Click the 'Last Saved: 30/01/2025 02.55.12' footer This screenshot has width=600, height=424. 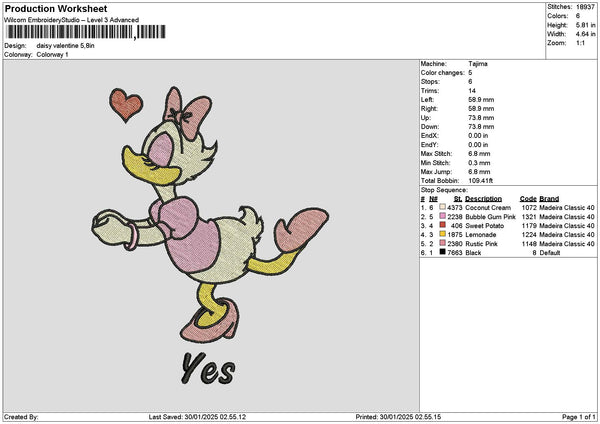[197, 417]
